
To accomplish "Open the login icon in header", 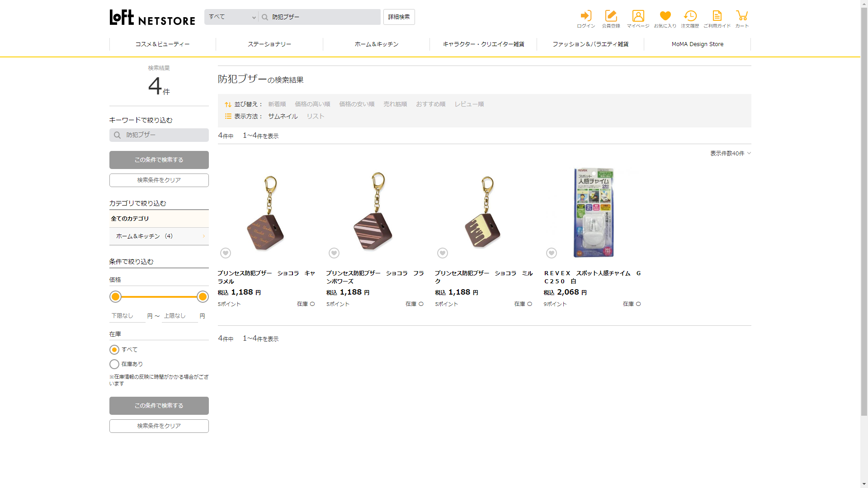I will [586, 16].
